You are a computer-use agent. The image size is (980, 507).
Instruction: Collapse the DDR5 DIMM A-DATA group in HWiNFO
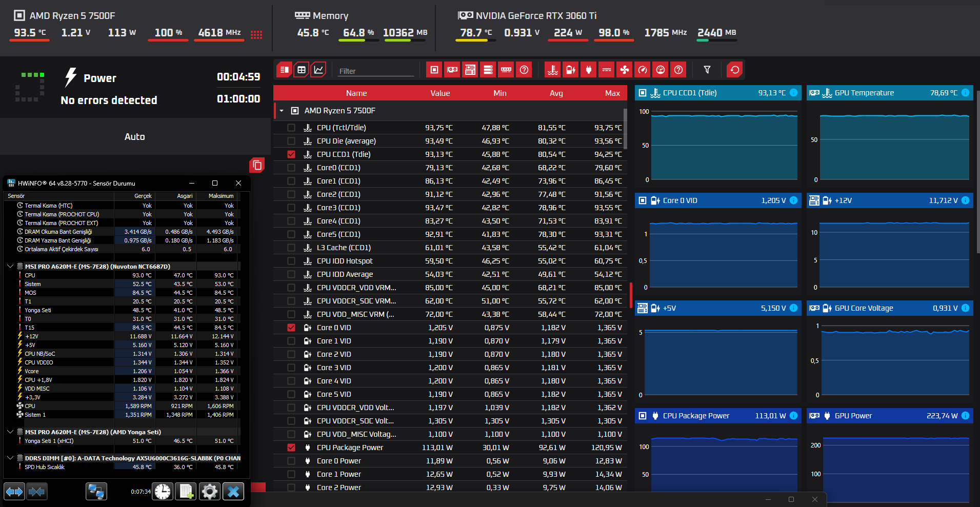[10, 458]
